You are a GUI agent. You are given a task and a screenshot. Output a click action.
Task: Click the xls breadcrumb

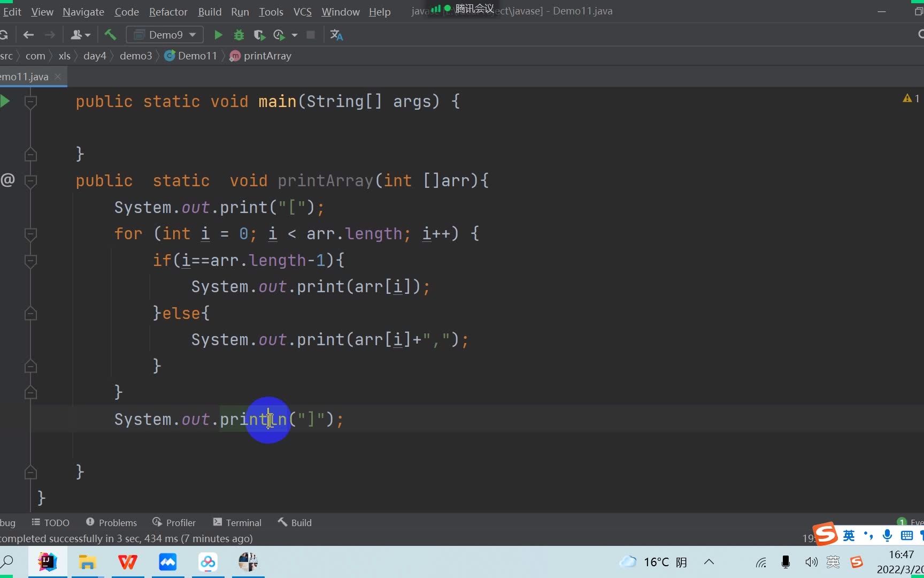point(64,56)
